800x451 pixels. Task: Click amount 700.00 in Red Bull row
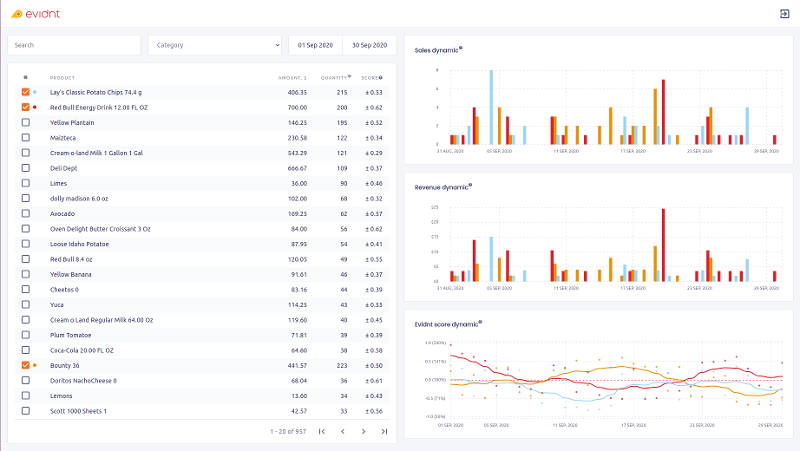point(297,108)
